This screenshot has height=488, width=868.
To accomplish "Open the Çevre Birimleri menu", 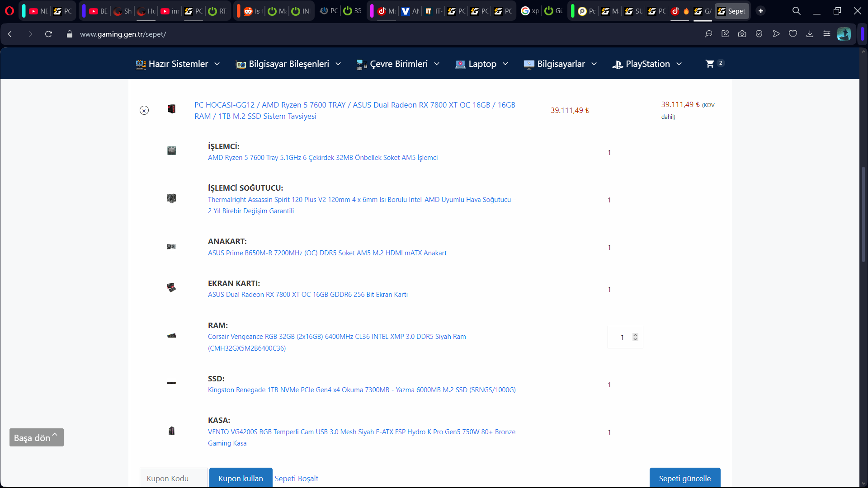I will pyautogui.click(x=398, y=64).
